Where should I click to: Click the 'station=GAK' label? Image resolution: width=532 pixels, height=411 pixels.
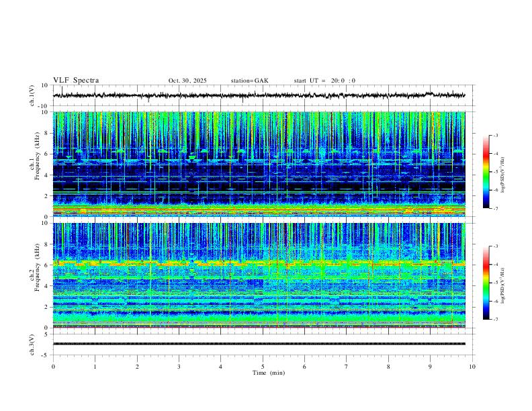click(x=249, y=81)
